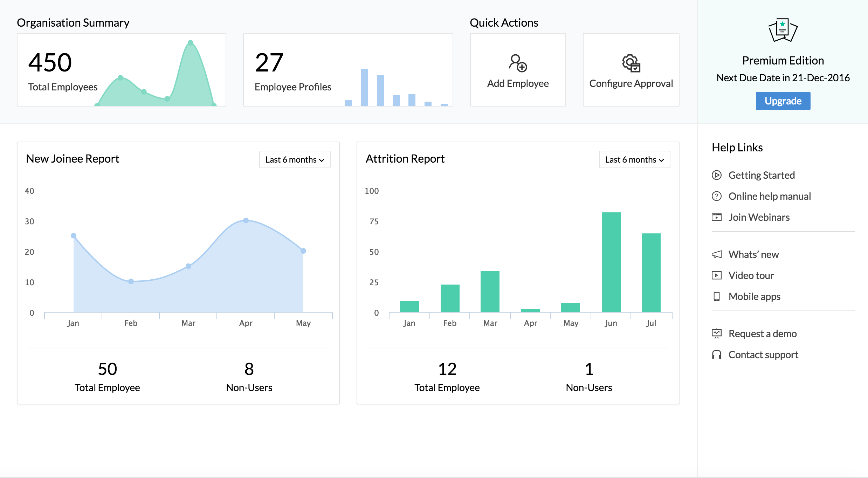Click the Add Employee person icon
This screenshot has height=478, width=868.
click(518, 63)
